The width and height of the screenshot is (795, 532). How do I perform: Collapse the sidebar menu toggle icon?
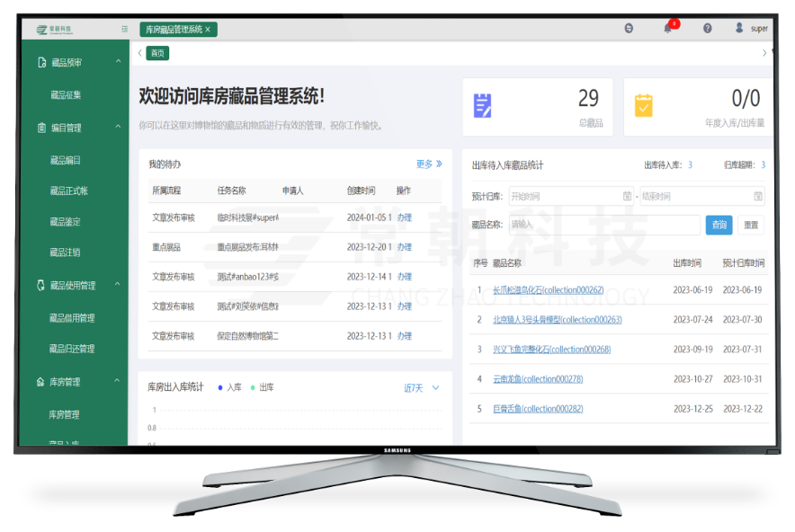click(125, 30)
